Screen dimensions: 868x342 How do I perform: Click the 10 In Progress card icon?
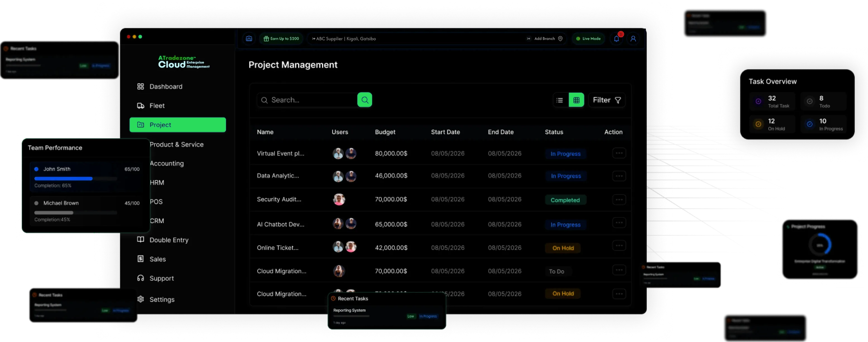coord(809,124)
